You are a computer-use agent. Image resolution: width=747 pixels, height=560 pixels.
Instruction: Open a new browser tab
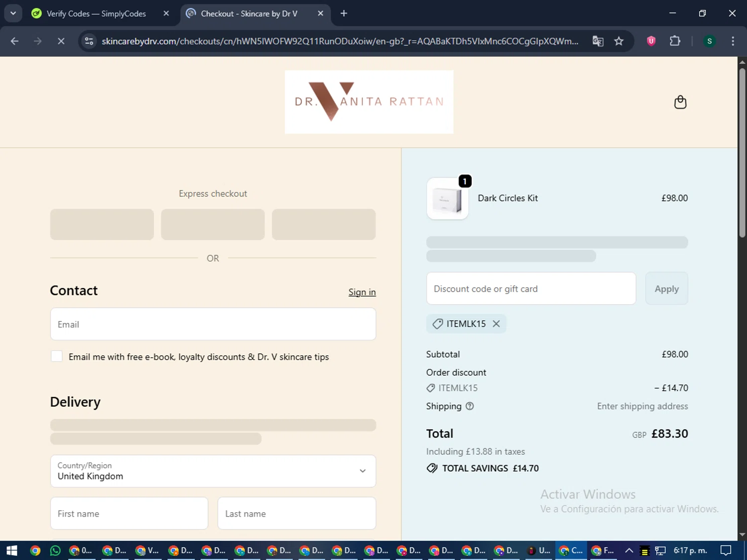(344, 13)
